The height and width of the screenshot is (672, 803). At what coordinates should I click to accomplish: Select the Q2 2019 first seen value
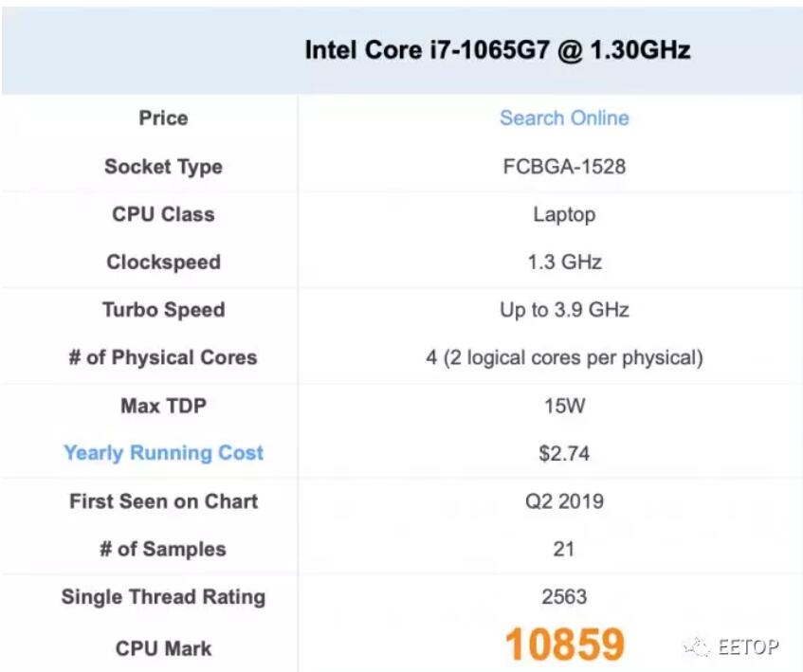click(x=564, y=501)
